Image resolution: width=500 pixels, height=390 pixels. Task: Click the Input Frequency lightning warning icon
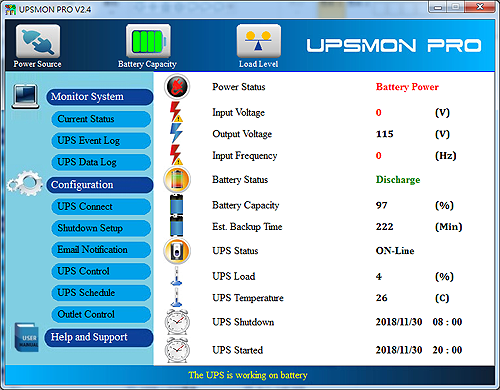176,155
